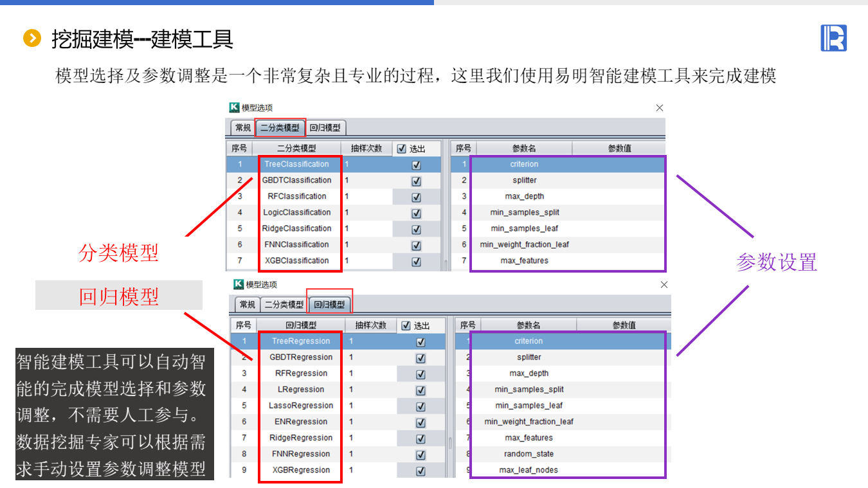Close the 模型选项 dialog listing classification models
This screenshot has height=488, width=868.
(660, 108)
